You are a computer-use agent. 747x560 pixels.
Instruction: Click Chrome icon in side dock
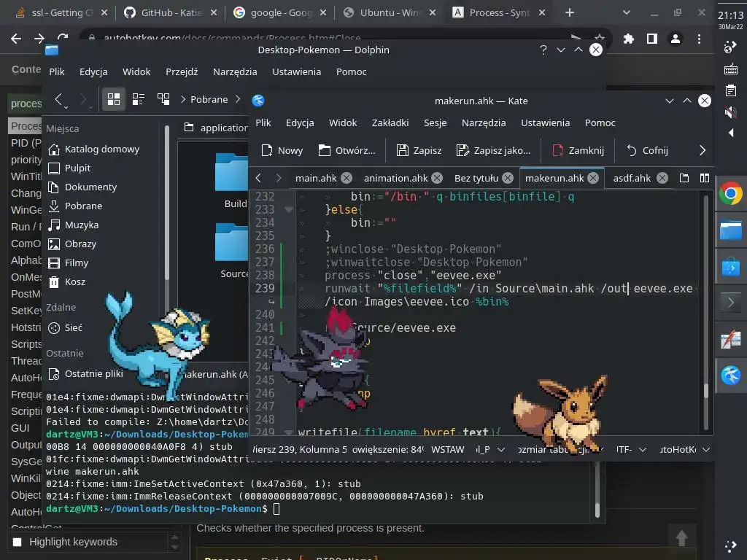(x=730, y=194)
